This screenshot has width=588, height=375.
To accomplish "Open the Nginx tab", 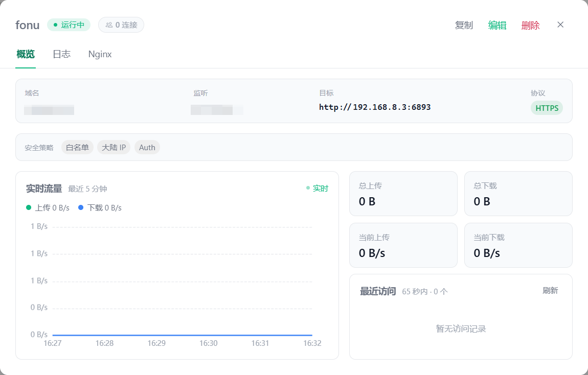I will [x=100, y=54].
